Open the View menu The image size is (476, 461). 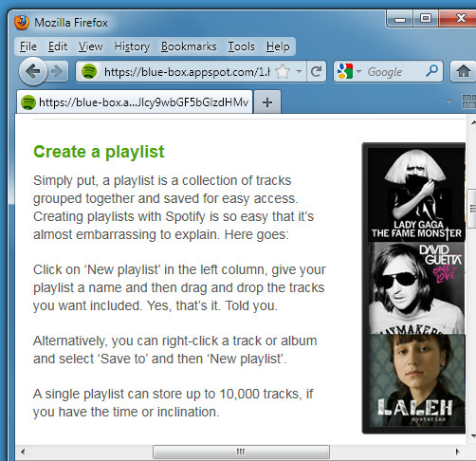(90, 46)
